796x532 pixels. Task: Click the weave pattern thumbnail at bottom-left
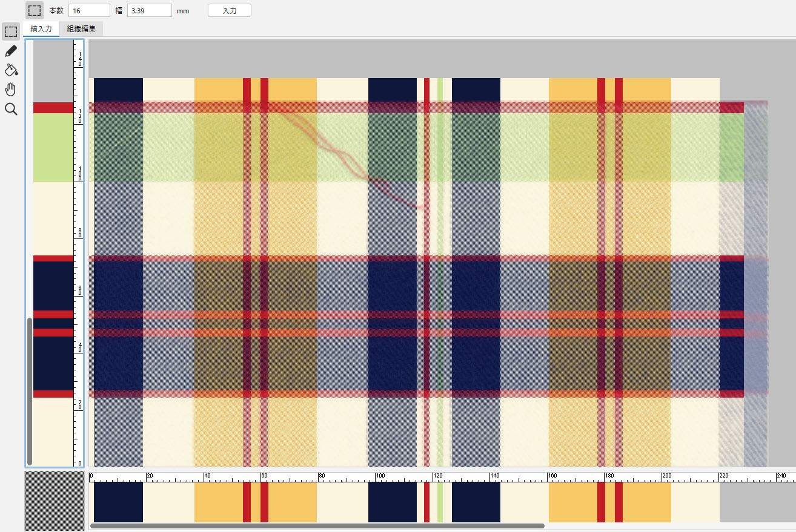(x=54, y=501)
